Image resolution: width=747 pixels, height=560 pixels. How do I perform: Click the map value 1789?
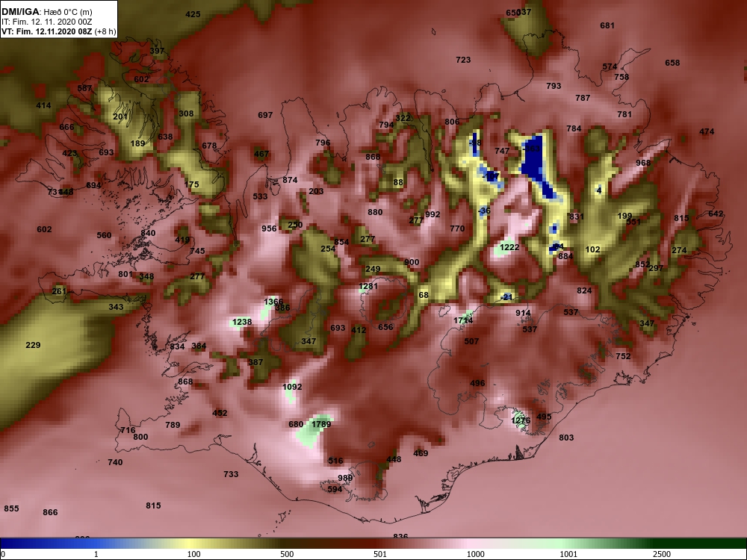(x=321, y=424)
